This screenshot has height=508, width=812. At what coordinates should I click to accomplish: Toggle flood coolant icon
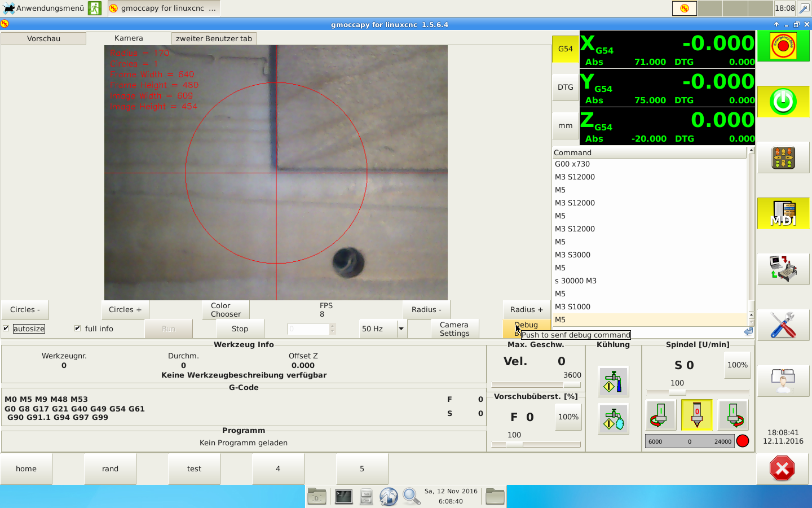pyautogui.click(x=613, y=382)
